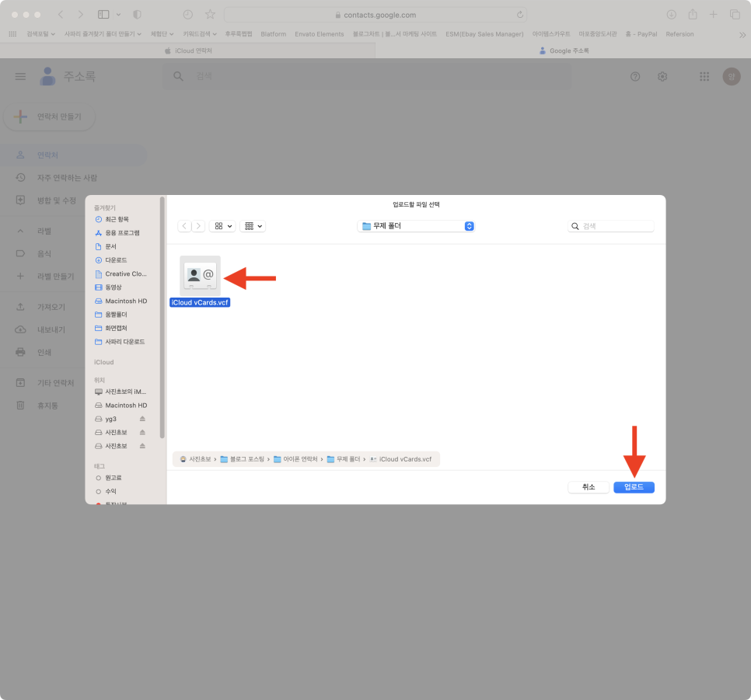
Task: Open the grouping options dropdown
Action: tap(253, 226)
